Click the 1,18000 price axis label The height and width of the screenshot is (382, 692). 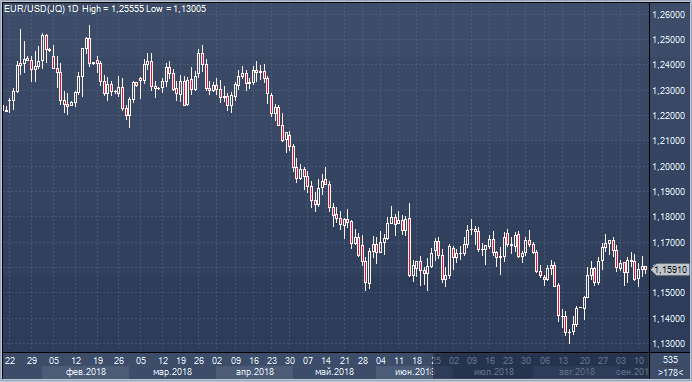pos(669,217)
